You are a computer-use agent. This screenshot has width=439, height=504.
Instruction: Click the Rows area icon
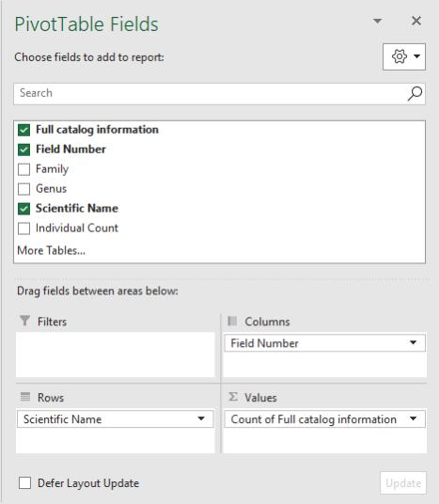coord(25,397)
